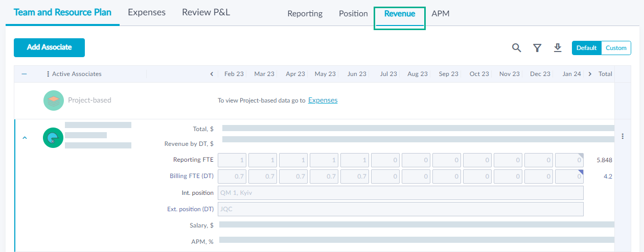Click Billing FTE field for May 23
Viewport: 644px width, 252px height.
pyautogui.click(x=325, y=177)
